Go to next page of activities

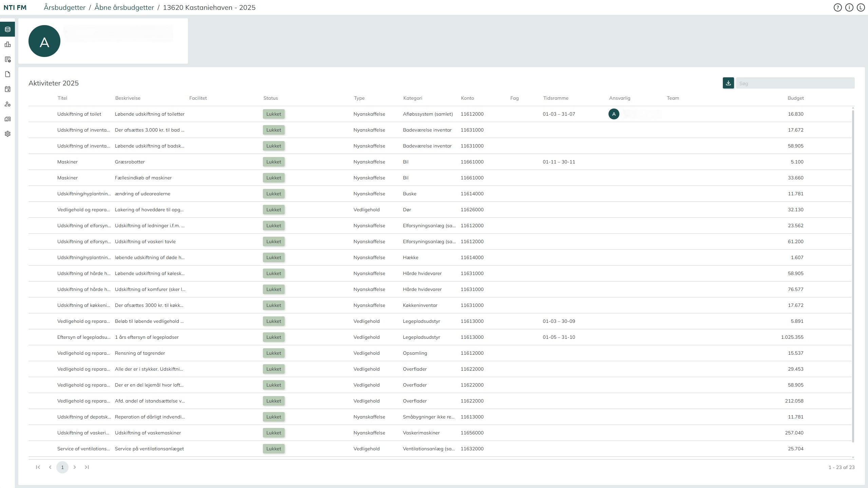pos(75,467)
